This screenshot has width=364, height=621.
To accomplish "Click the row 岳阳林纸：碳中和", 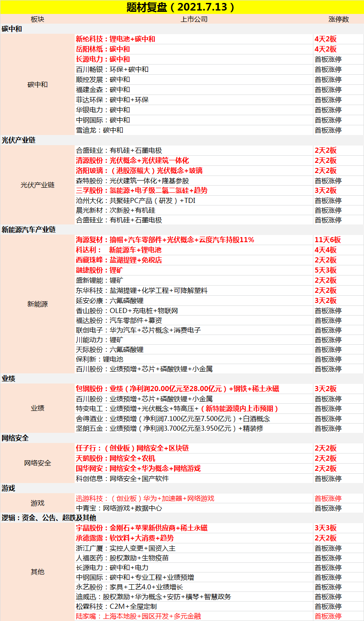I will coord(103,49).
